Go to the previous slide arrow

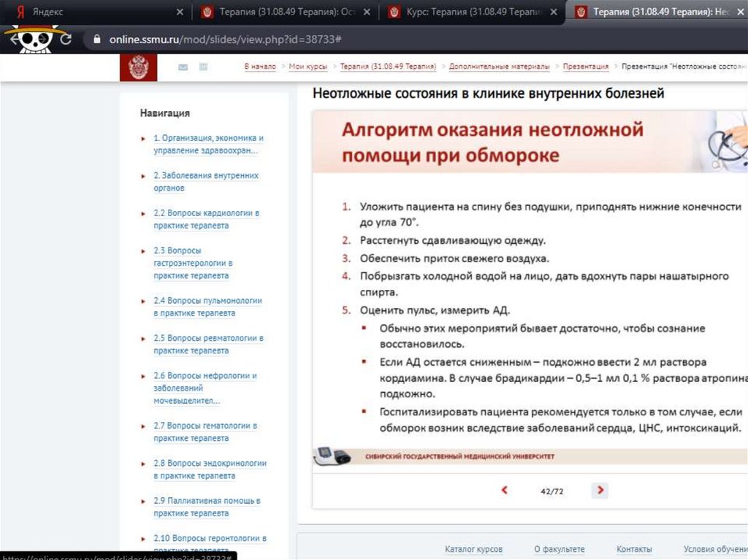(x=504, y=490)
